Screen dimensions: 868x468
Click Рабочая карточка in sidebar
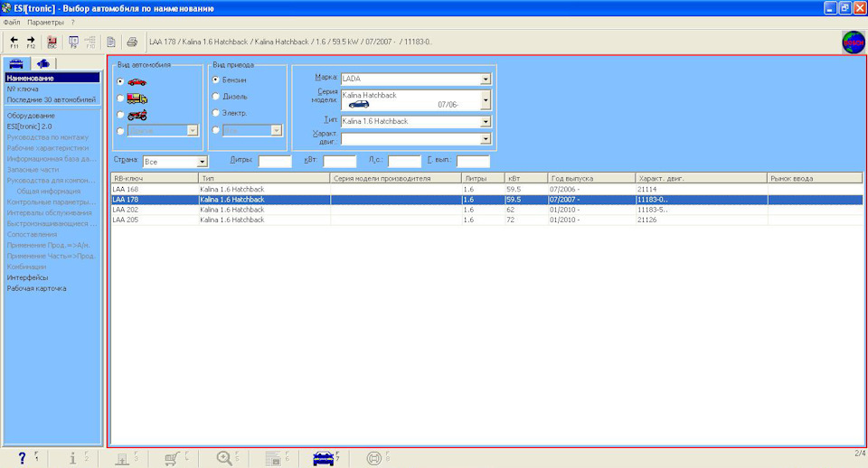36,288
